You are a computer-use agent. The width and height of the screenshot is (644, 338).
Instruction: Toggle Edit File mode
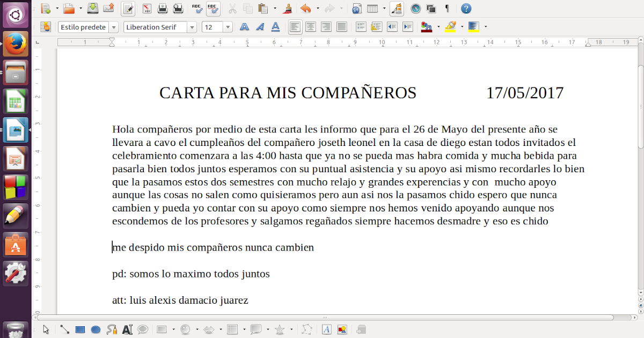[128, 8]
